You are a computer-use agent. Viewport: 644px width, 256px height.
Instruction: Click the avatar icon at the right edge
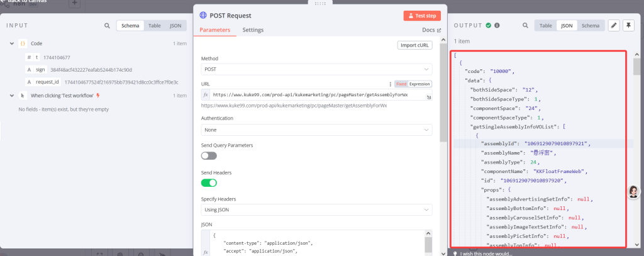[x=635, y=192]
